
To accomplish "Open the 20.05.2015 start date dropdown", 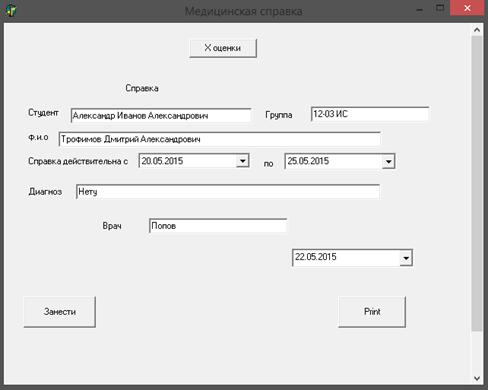I will tap(243, 161).
